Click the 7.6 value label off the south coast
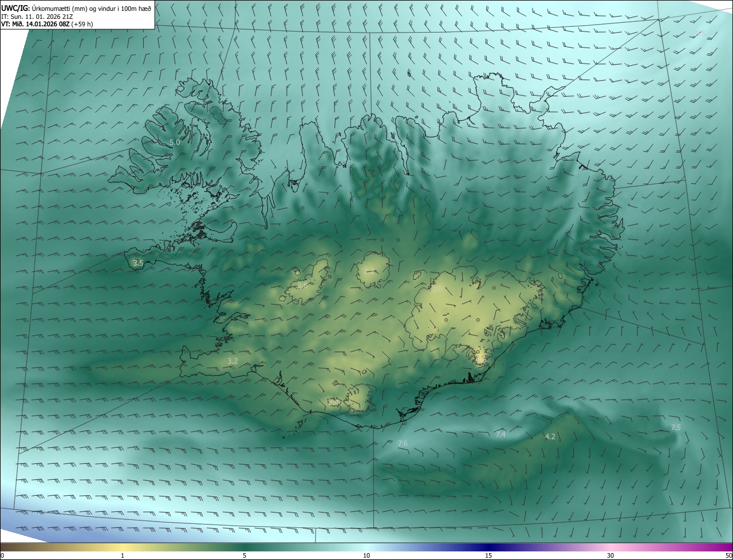This screenshot has height=560, width=733. point(402,443)
